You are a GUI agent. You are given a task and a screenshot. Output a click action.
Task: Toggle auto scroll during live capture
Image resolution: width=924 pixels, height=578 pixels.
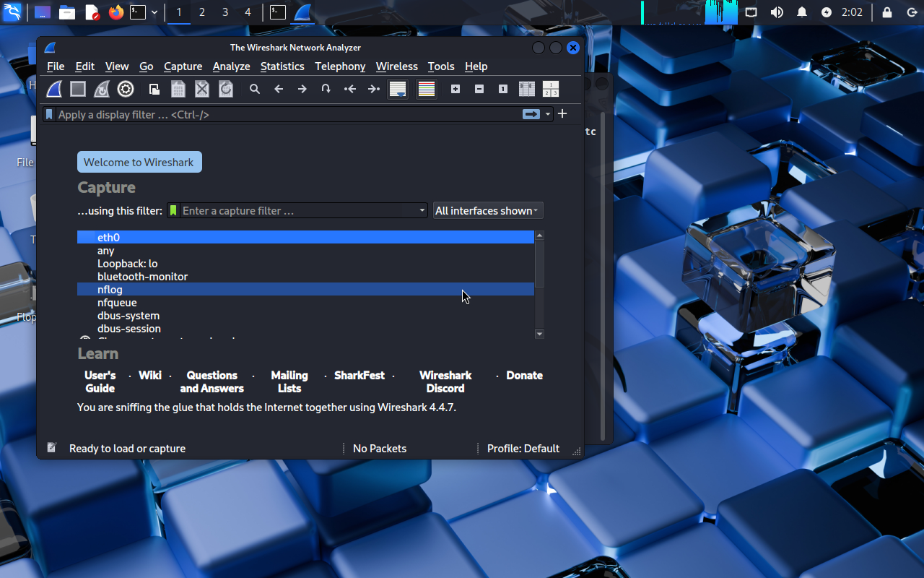click(x=398, y=89)
